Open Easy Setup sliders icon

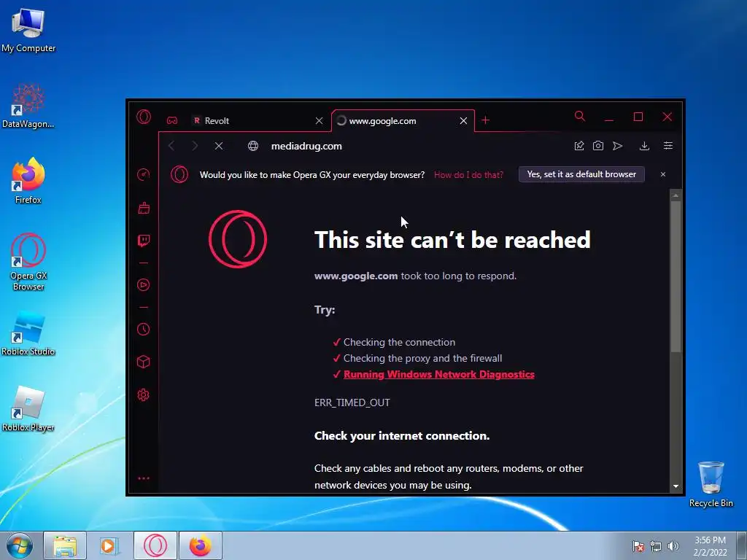pyautogui.click(x=668, y=146)
